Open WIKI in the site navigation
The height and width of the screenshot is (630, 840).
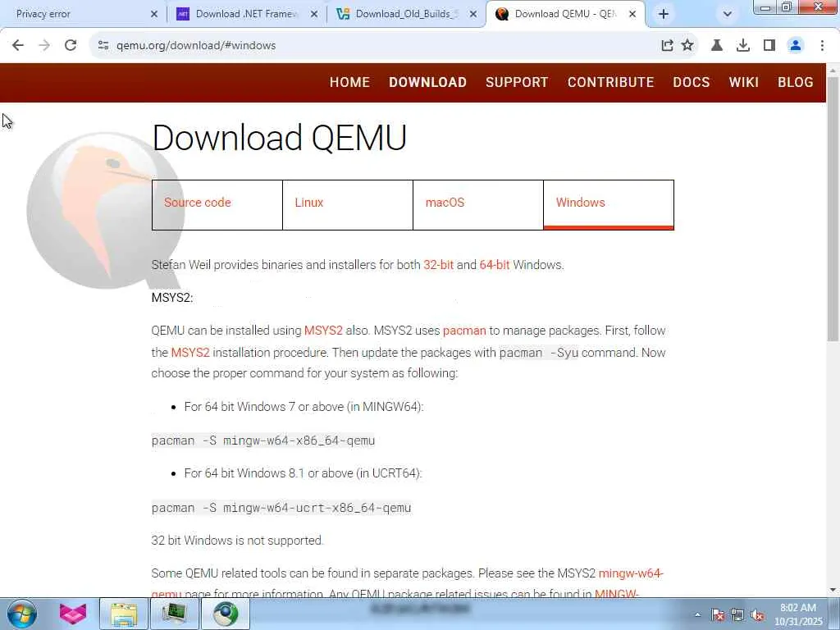[x=743, y=82]
